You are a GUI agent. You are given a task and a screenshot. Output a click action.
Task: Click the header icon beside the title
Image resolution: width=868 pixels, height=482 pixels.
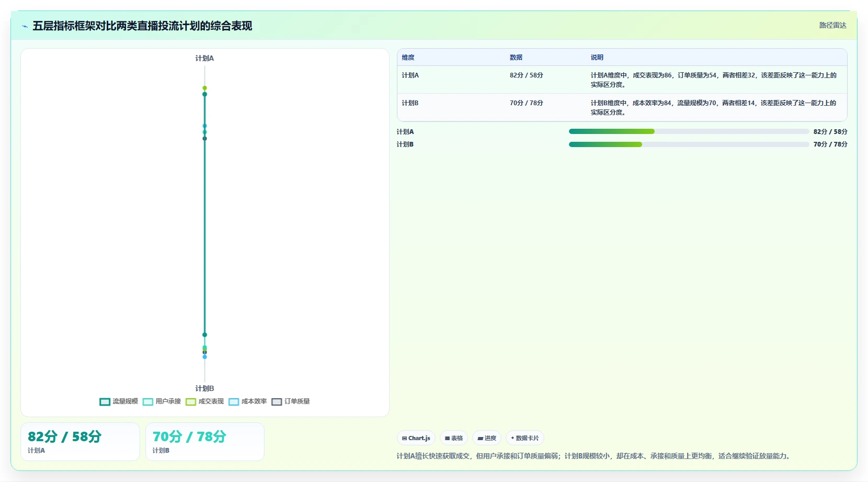click(25, 26)
